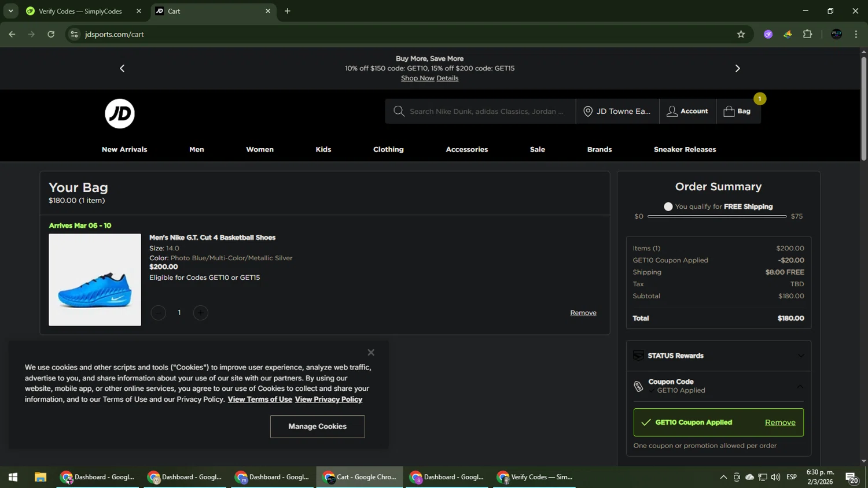Reload the page

tap(51, 34)
